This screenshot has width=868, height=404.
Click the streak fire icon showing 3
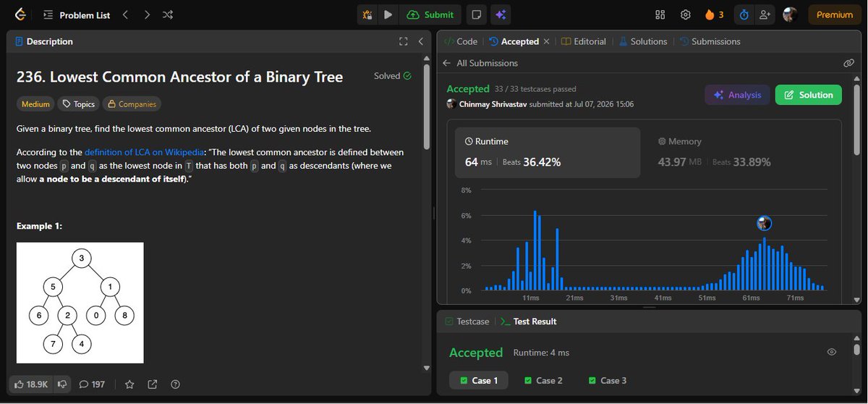[x=713, y=14]
